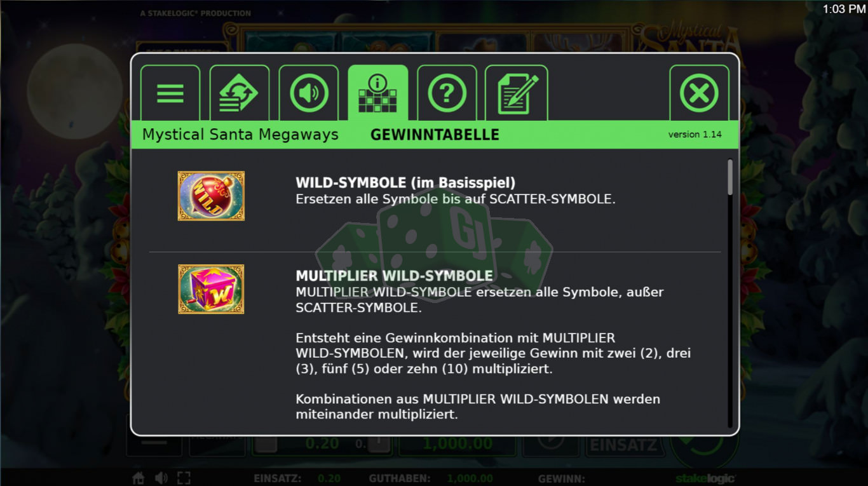The image size is (868, 486).
Task: Click the stakelogic logo
Action: (x=705, y=478)
